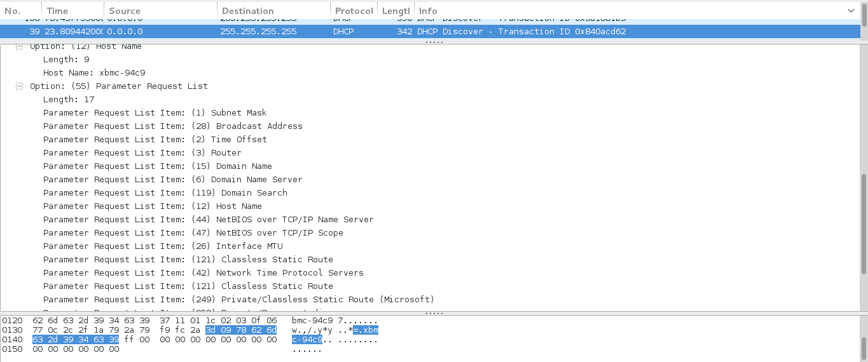Screen dimensions: 868x362
Task: Select Classless Static Route item right after Interface MTU
Action: [188, 260]
